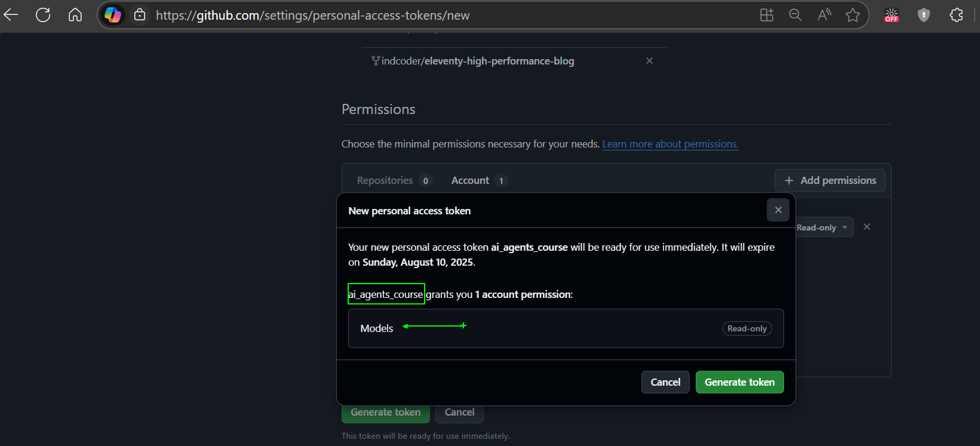The width and height of the screenshot is (980, 446).
Task: Remove the eleventy-high-performance-blog repository
Action: point(649,61)
